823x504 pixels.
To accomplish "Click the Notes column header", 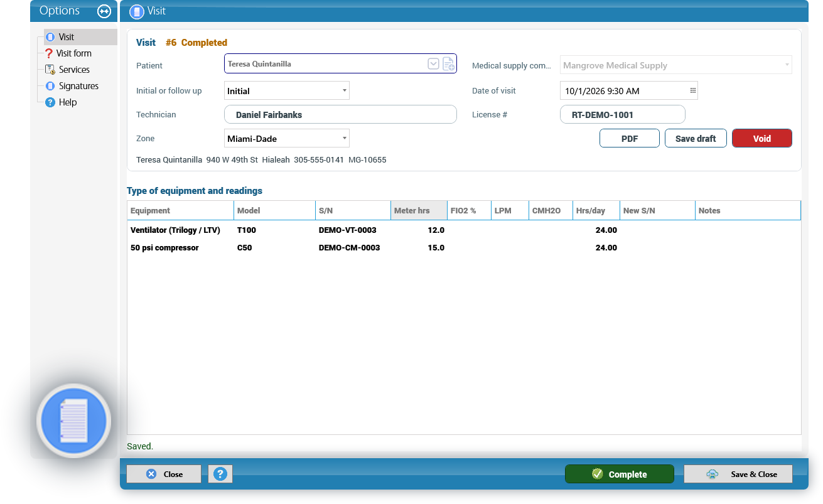I will pyautogui.click(x=748, y=211).
